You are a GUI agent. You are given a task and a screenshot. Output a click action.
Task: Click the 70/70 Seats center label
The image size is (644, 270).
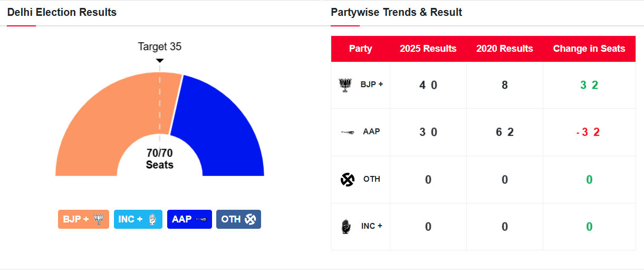pos(160,159)
